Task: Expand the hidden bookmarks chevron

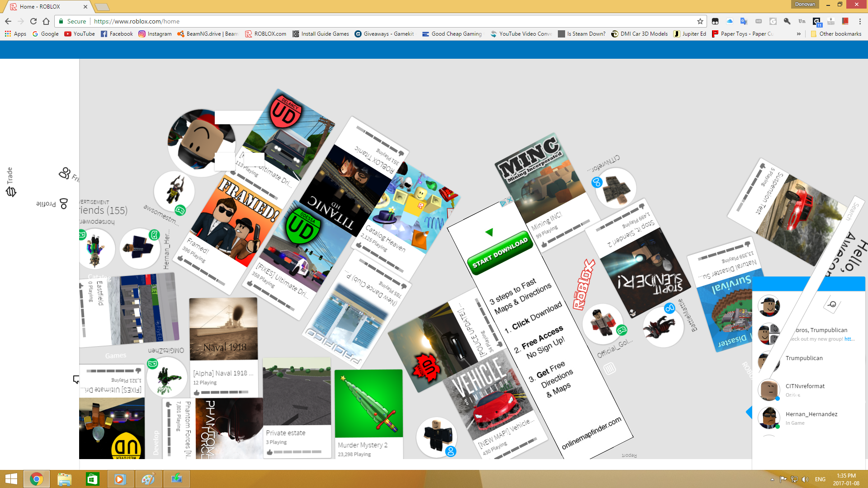Action: [799, 34]
